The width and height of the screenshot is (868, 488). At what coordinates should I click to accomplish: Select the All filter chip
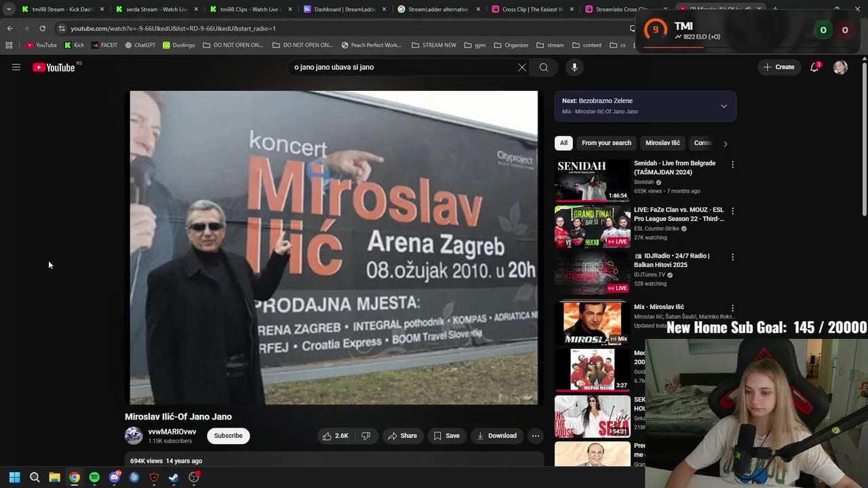pyautogui.click(x=563, y=143)
